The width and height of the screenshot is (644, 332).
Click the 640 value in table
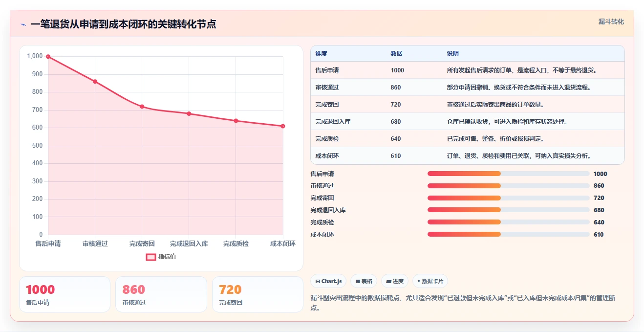[x=395, y=139]
